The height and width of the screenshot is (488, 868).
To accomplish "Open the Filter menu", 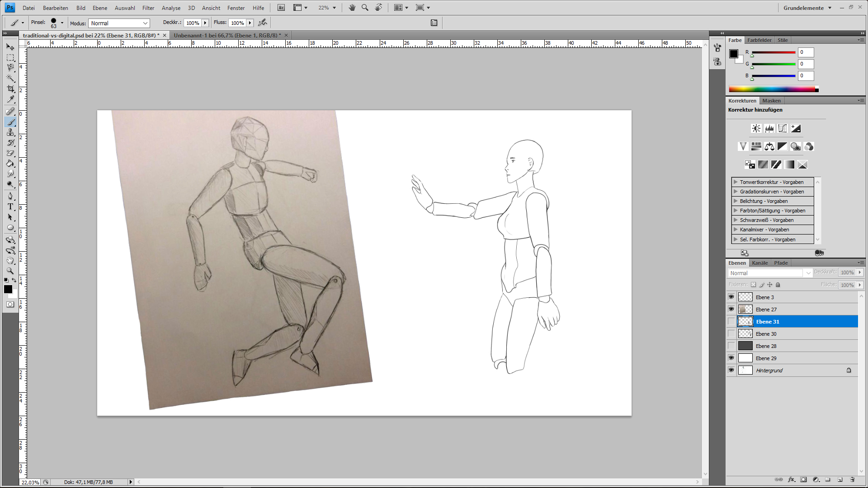I will (x=148, y=8).
